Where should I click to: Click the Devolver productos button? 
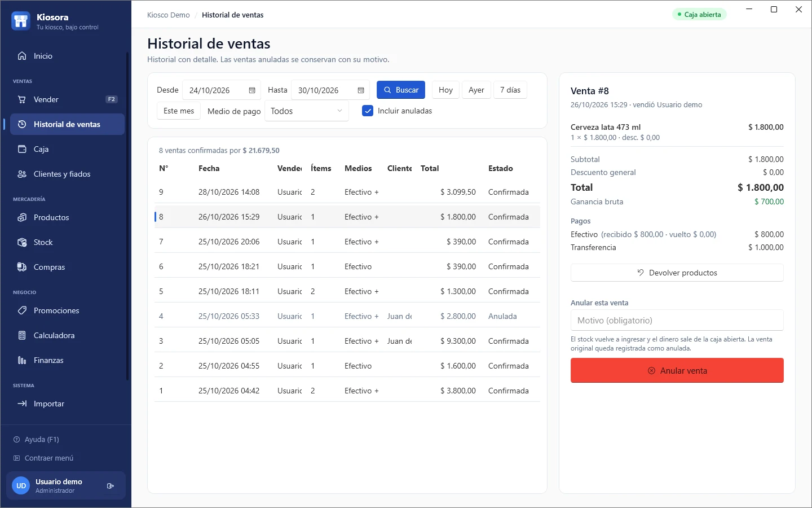coord(677,273)
